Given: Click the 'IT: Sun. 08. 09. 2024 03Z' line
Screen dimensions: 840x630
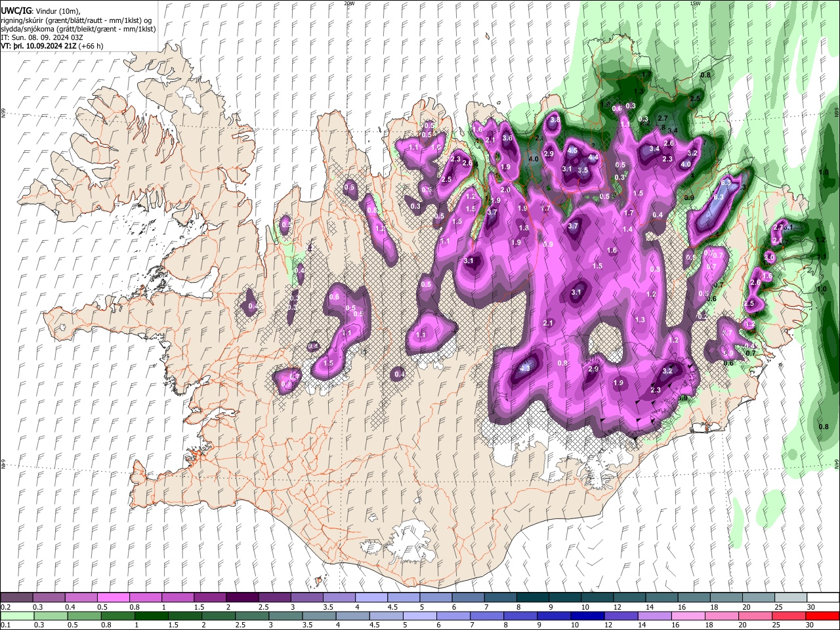Looking at the screenshot, I should 42,37.
